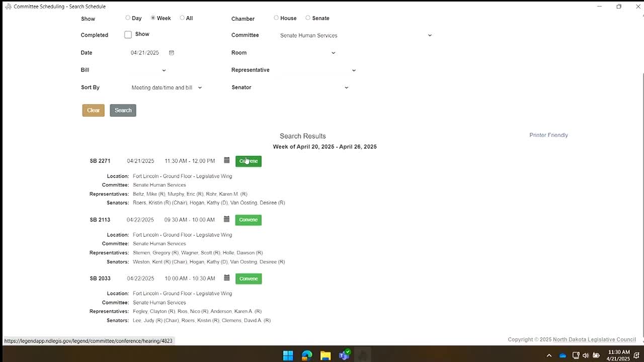Convene the SB 2033 hearing

(249, 279)
